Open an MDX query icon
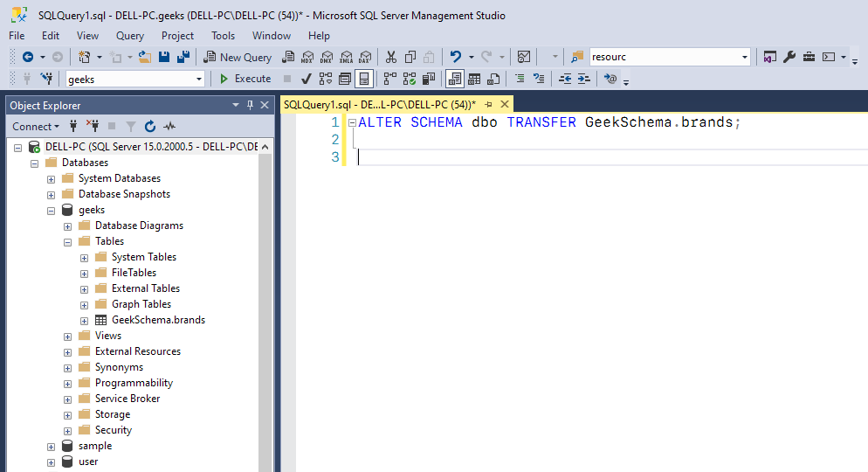This screenshot has height=472, width=868. tap(307, 57)
